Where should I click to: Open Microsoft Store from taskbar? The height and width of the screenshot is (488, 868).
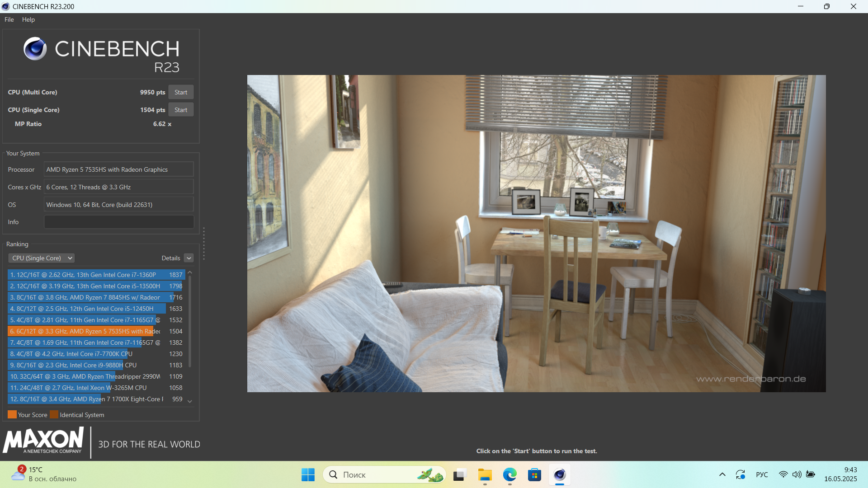pyautogui.click(x=535, y=475)
